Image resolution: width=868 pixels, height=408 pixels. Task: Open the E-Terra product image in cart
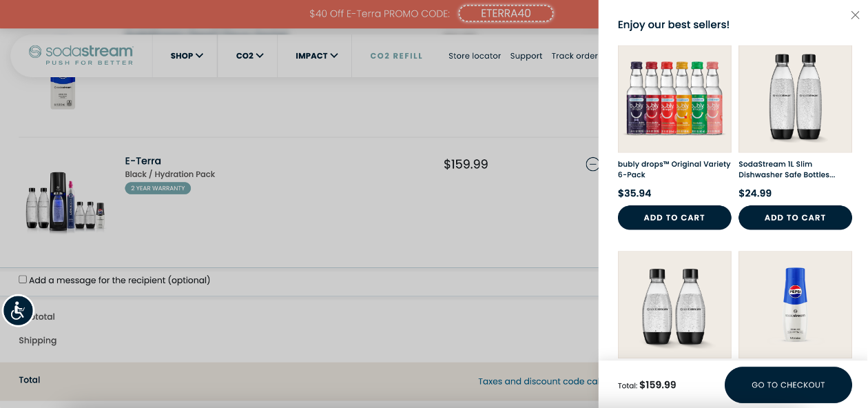[x=65, y=200]
